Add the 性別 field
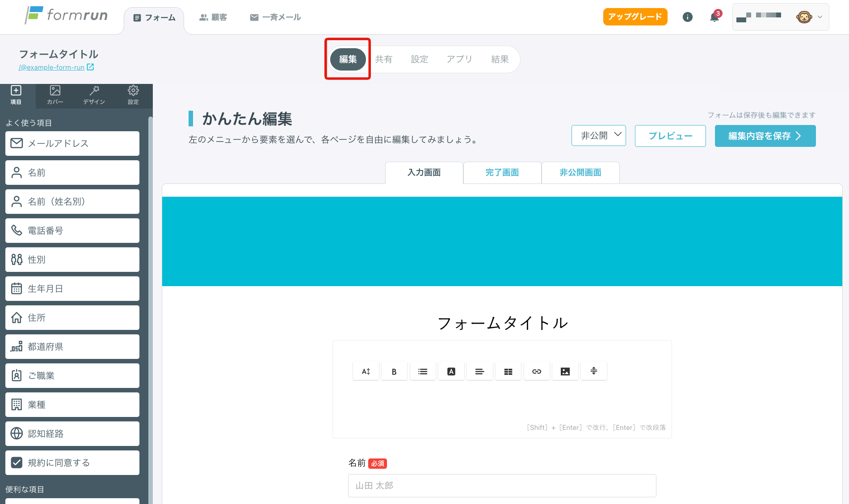The width and height of the screenshot is (849, 504). (72, 259)
